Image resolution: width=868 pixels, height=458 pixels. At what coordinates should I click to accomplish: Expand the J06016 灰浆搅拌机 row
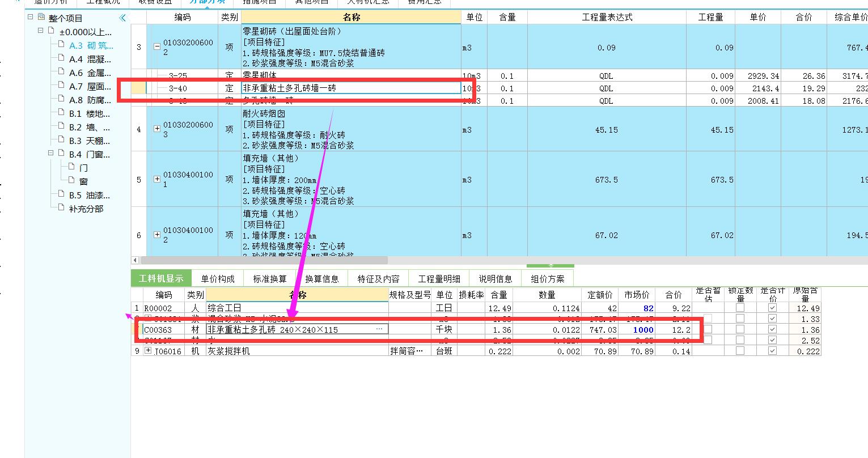(149, 351)
